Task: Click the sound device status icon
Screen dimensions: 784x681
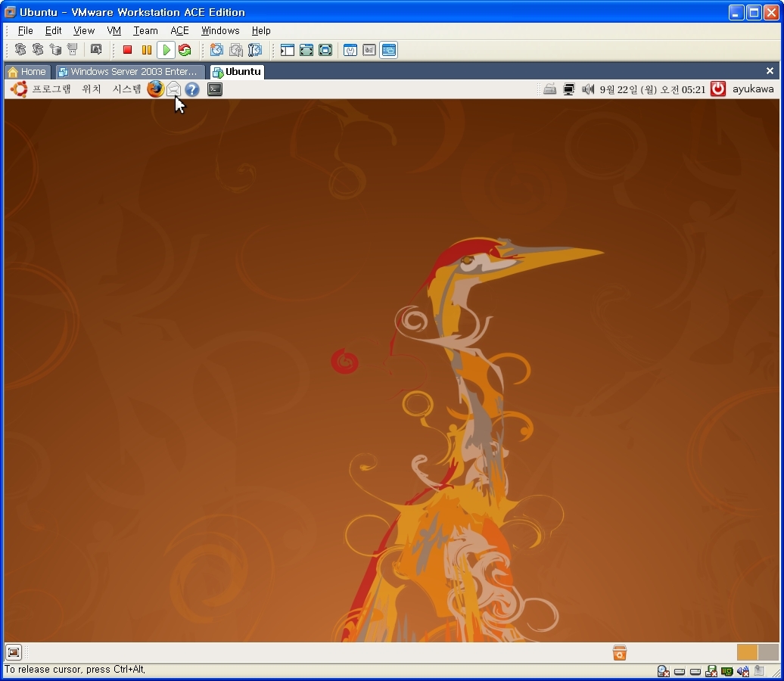Action: tap(743, 671)
